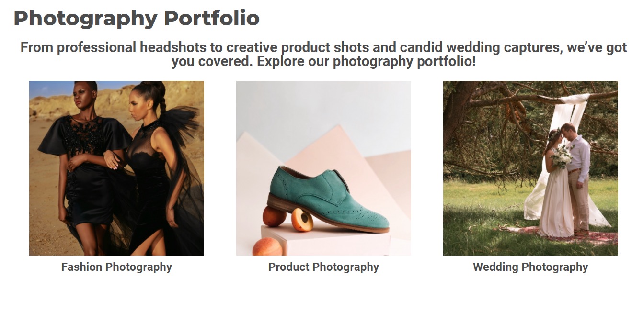The width and height of the screenshot is (644, 323).
Task: Click the "Photography Portfolio" page heading
Action: (137, 18)
